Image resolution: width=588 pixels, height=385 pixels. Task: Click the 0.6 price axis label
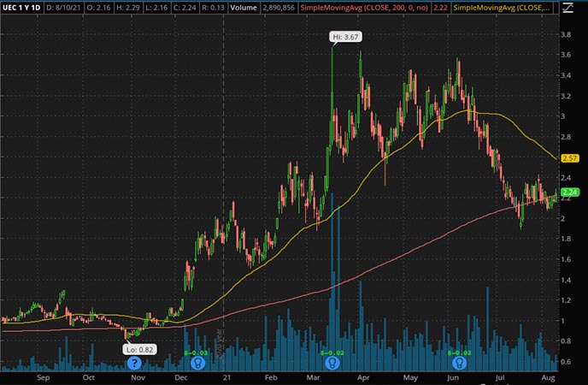pyautogui.click(x=566, y=362)
